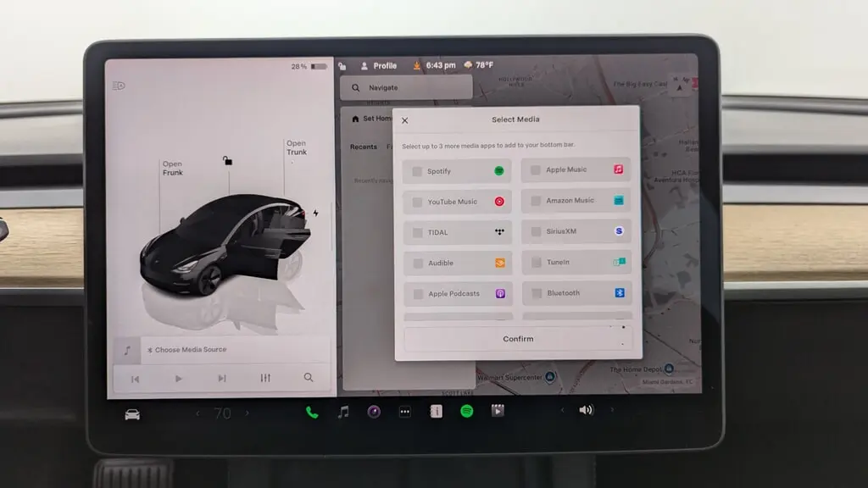Check the Apple Music checkbox

tap(536, 169)
